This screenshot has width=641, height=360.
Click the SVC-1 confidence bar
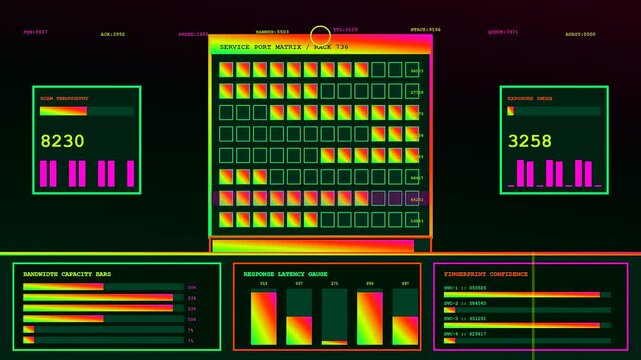(527, 295)
